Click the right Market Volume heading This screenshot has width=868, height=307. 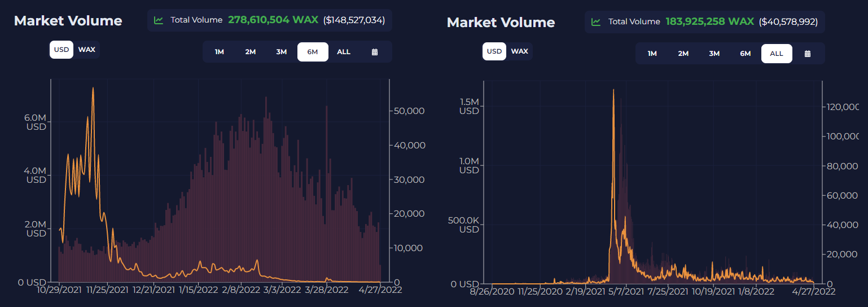[x=501, y=23]
